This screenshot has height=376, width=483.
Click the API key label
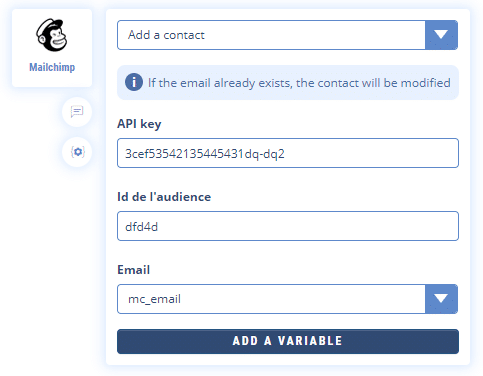pyautogui.click(x=139, y=124)
